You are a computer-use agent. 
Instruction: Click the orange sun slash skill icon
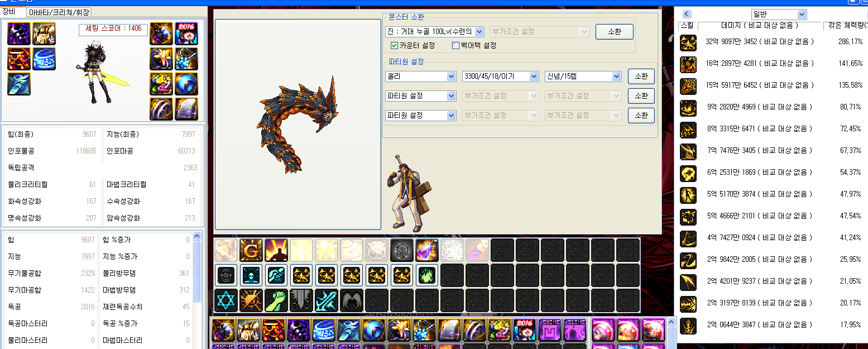coord(251,300)
